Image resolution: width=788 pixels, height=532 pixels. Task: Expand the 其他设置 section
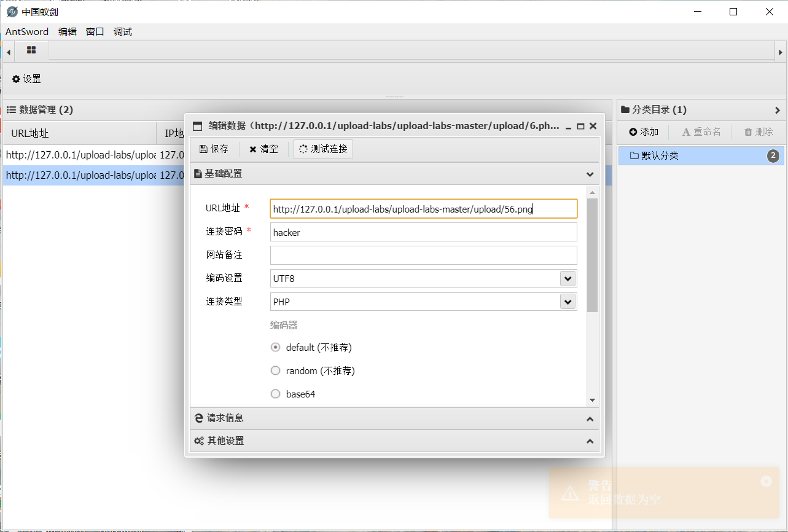point(394,441)
